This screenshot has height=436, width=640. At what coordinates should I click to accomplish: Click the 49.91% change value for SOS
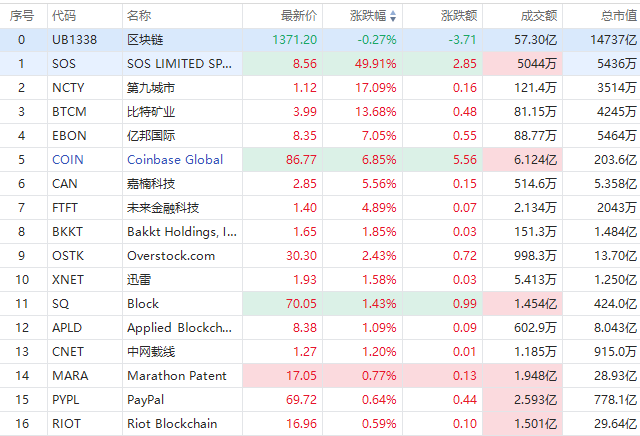click(x=376, y=64)
